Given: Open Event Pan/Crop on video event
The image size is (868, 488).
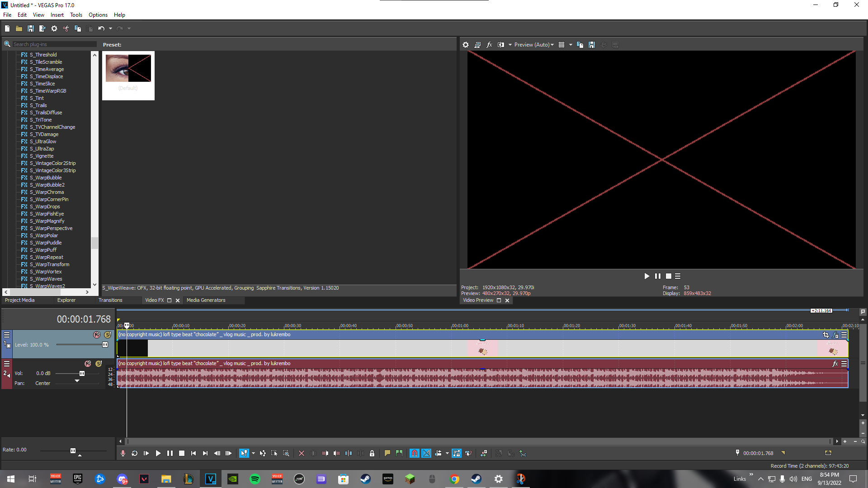Looking at the screenshot, I should click(826, 335).
